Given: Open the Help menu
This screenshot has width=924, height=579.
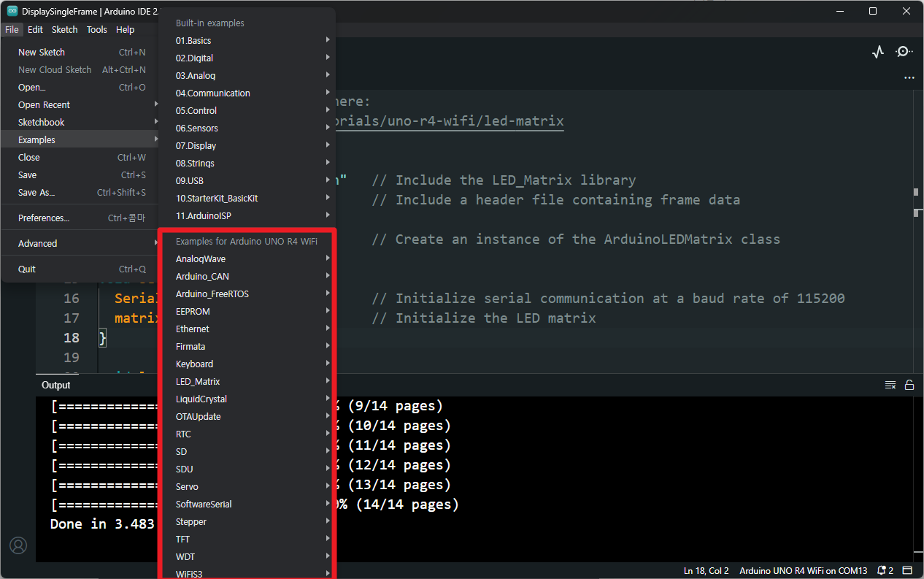Looking at the screenshot, I should click(126, 30).
